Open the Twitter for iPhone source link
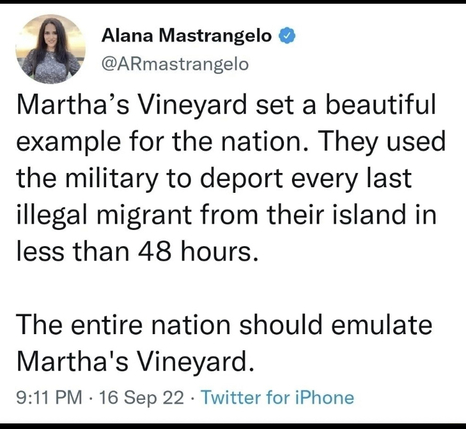466x429 pixels. (x=278, y=398)
